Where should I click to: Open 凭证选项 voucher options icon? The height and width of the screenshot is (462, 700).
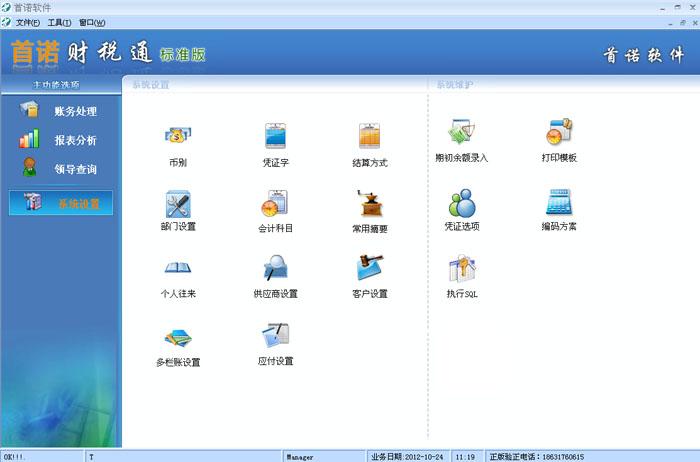point(461,203)
